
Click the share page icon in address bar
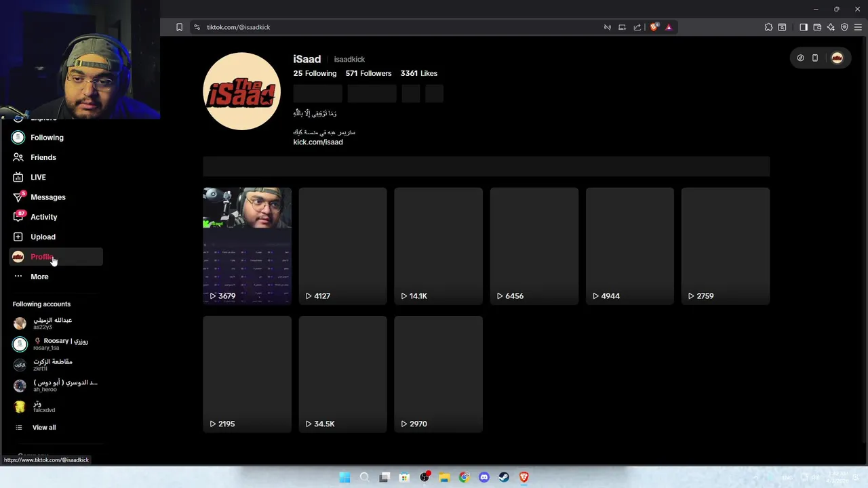pos(637,27)
